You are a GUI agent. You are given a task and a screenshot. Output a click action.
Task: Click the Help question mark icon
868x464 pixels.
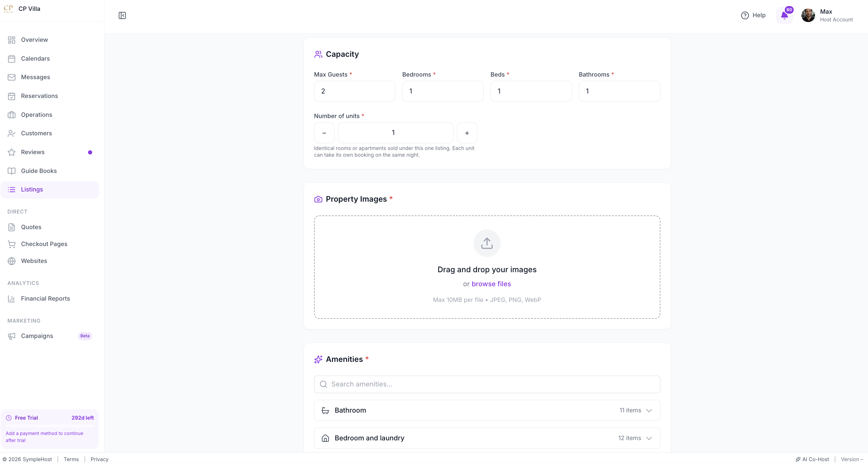pyautogui.click(x=745, y=16)
